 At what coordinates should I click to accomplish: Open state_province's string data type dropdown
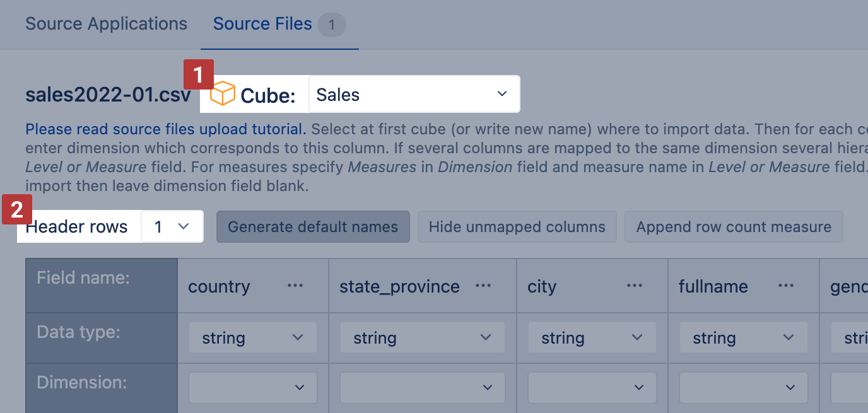[x=421, y=337]
